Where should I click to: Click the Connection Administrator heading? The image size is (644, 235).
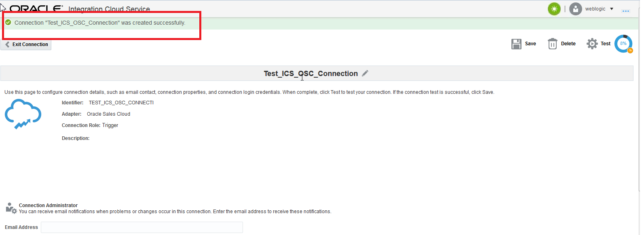(x=48, y=205)
